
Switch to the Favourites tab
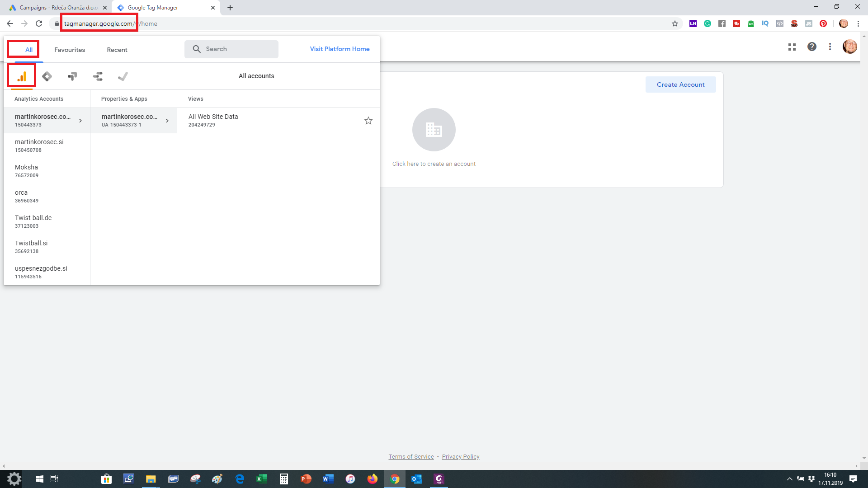point(70,50)
